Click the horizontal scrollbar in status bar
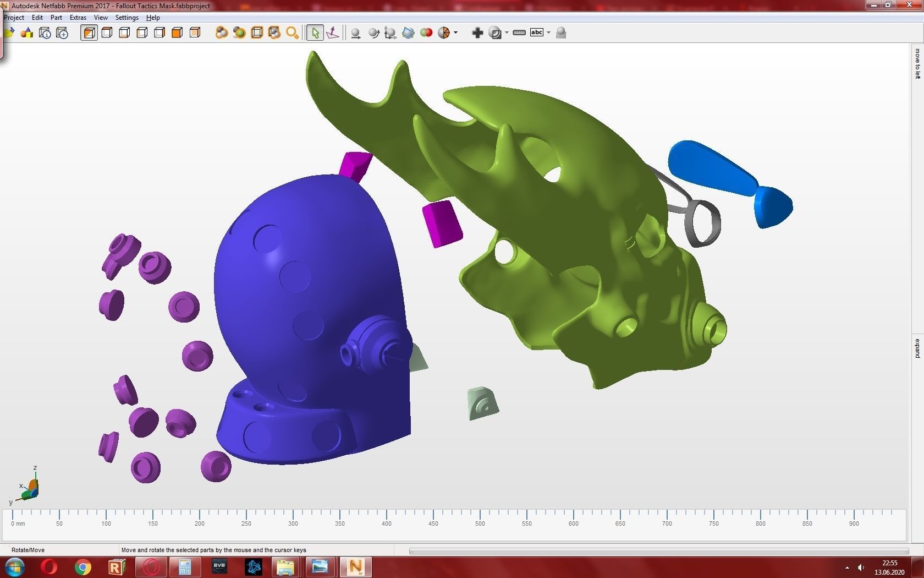This screenshot has height=578, width=924. pyautogui.click(x=658, y=550)
